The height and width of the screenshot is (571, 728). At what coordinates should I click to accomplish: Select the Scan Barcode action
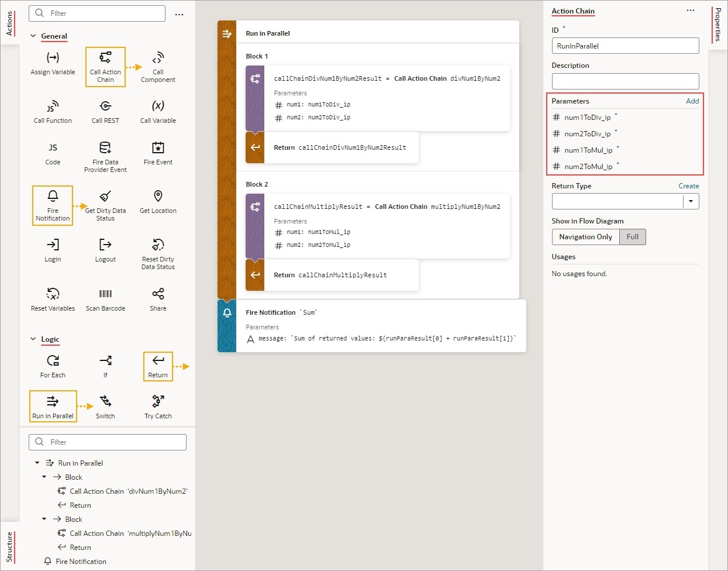[105, 300]
